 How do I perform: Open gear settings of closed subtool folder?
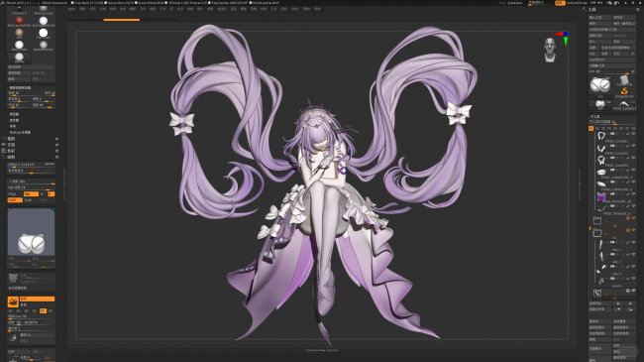pyautogui.click(x=628, y=218)
